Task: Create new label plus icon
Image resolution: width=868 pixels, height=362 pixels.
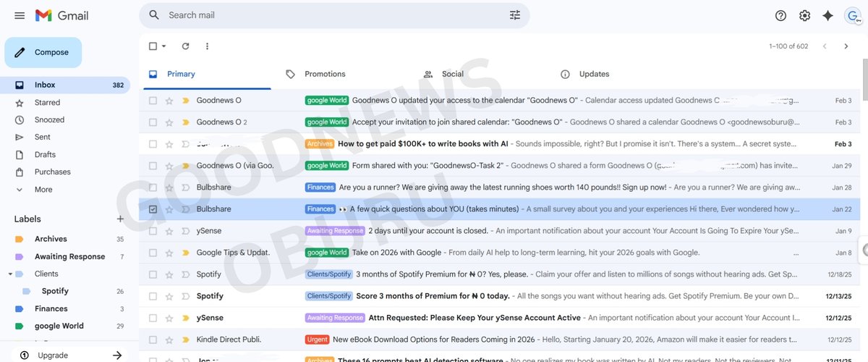Action: 121,219
